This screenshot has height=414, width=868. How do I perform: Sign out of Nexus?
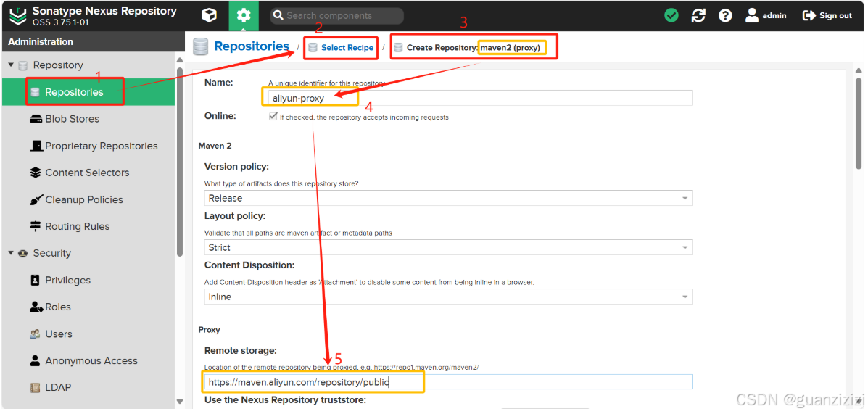(x=827, y=15)
